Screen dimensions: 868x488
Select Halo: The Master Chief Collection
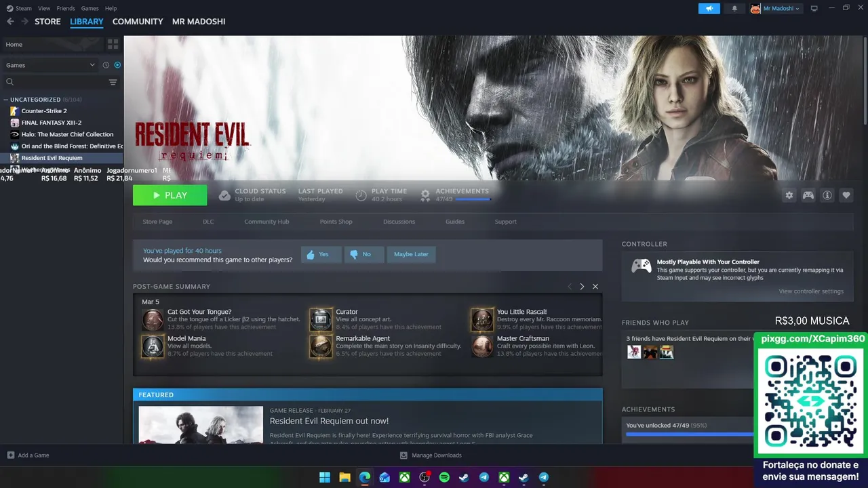tap(61, 134)
